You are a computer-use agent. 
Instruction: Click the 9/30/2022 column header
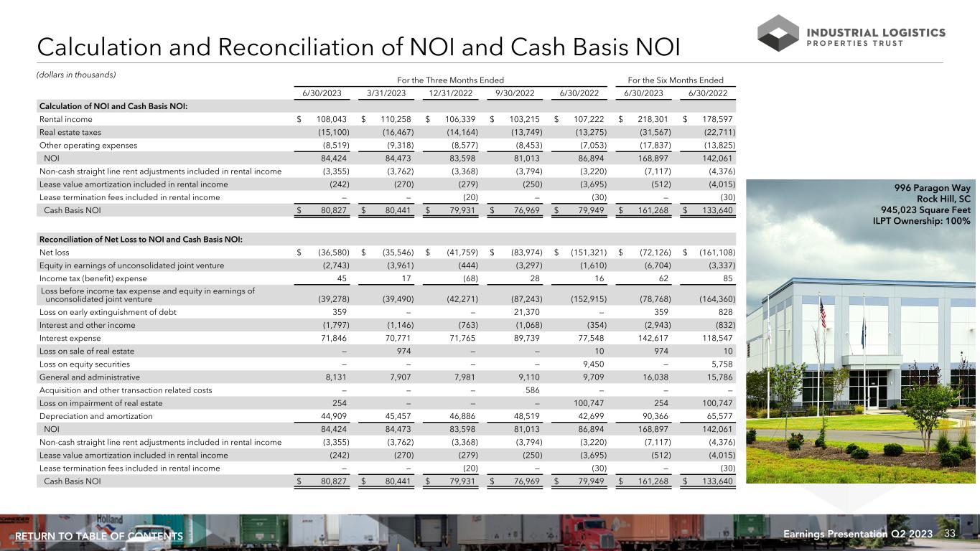point(515,93)
